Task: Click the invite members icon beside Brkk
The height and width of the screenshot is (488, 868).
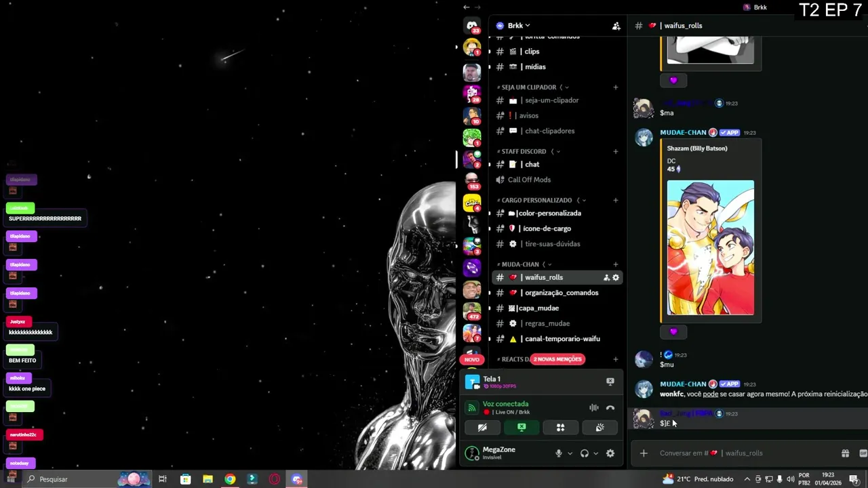Action: (616, 26)
